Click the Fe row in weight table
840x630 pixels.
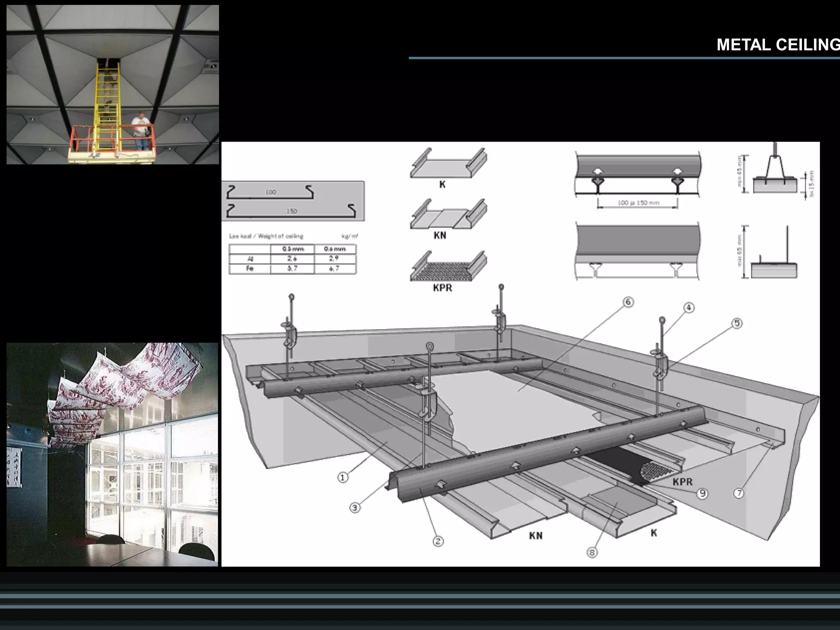[292, 269]
